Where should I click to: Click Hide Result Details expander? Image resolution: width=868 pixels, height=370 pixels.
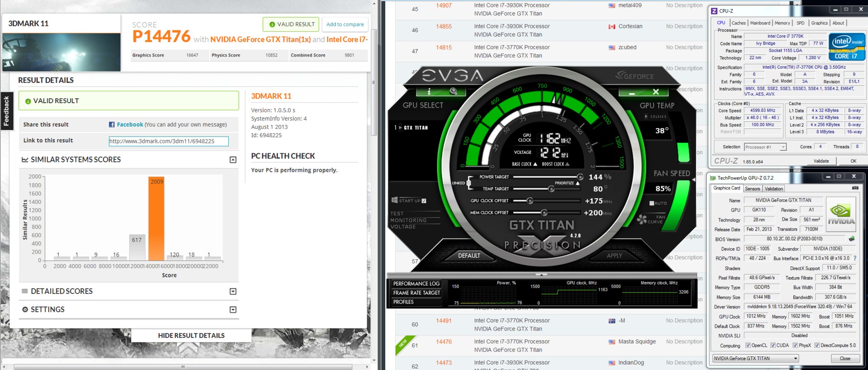pyautogui.click(x=191, y=336)
